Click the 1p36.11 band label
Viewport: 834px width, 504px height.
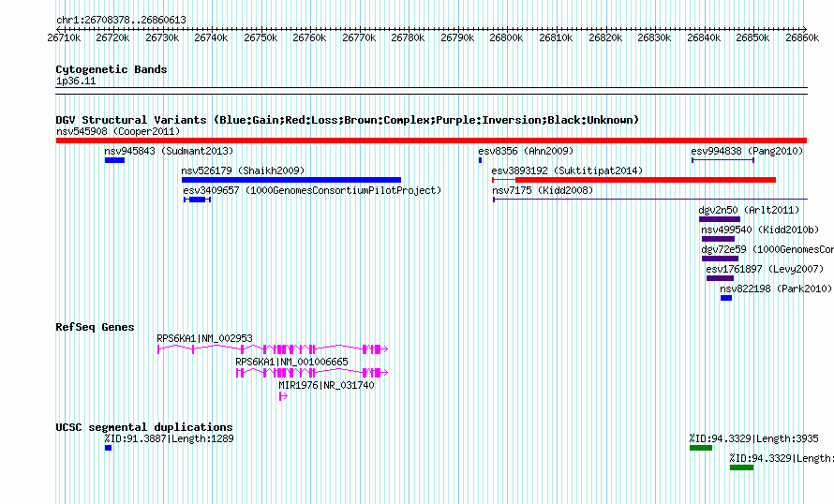[x=76, y=81]
